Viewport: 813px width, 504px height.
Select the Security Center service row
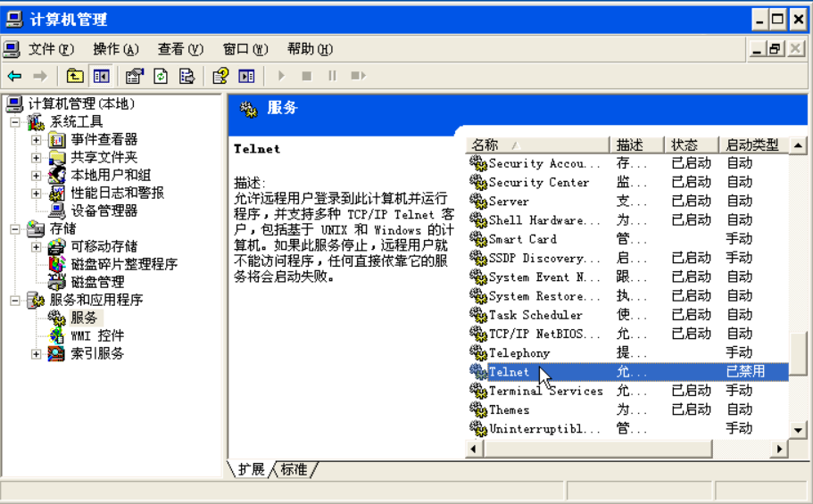point(627,182)
